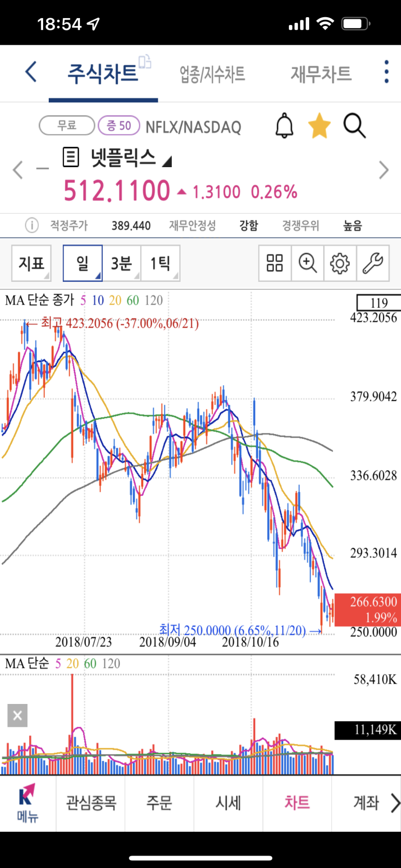Tap the 2018/07/23 date label
The image size is (401, 868).
pos(84,642)
